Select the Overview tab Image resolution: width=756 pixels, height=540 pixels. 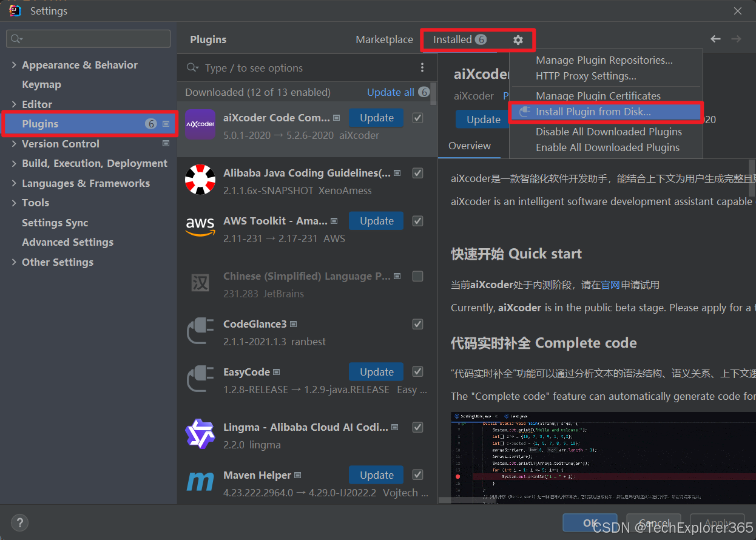[470, 146]
